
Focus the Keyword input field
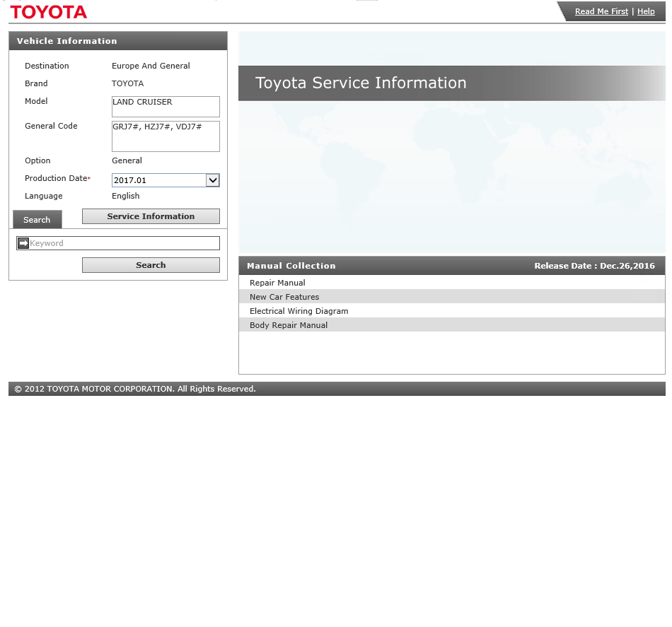coord(118,243)
